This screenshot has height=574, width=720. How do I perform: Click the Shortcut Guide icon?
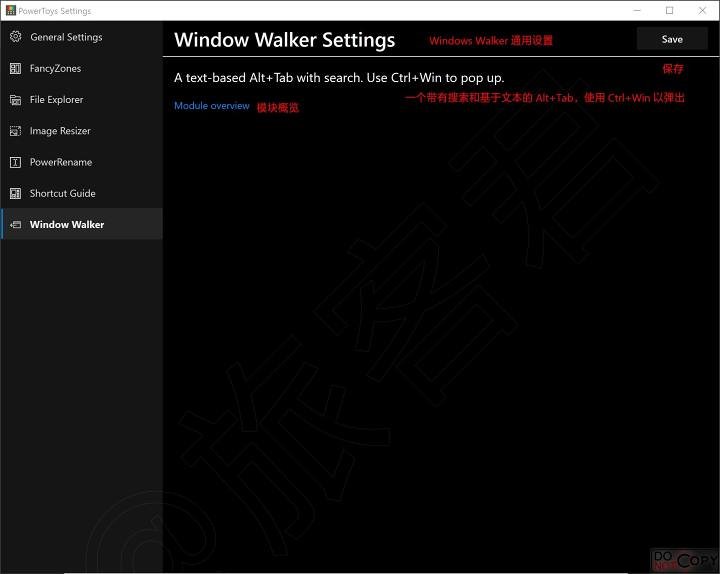pos(16,193)
